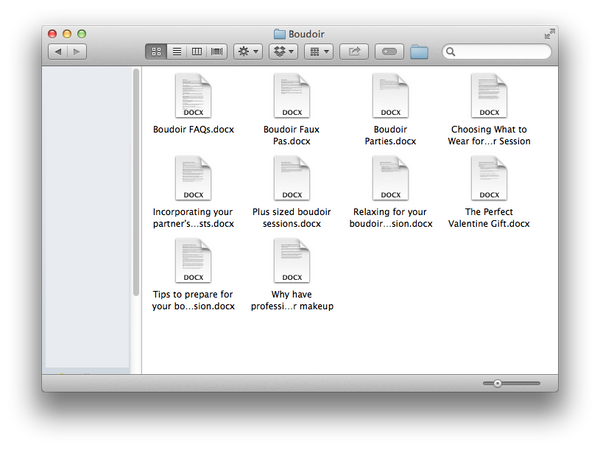
Task: Go back with the left arrow
Action: point(57,51)
